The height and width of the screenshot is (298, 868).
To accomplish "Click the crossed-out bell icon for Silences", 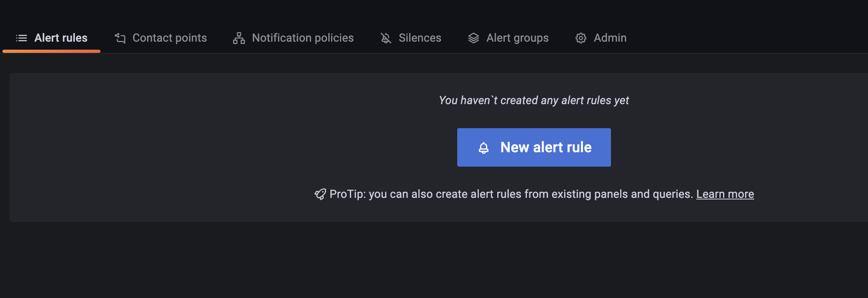I will click(385, 38).
